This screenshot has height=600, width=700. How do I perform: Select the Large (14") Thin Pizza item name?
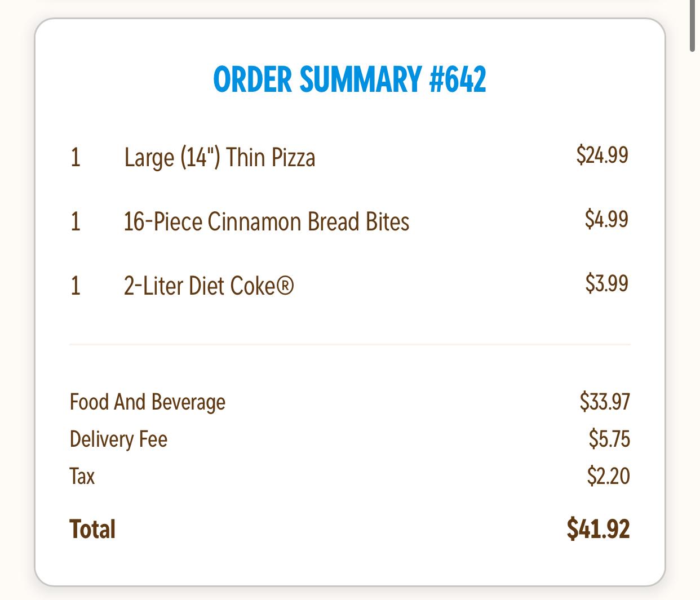[x=219, y=157]
